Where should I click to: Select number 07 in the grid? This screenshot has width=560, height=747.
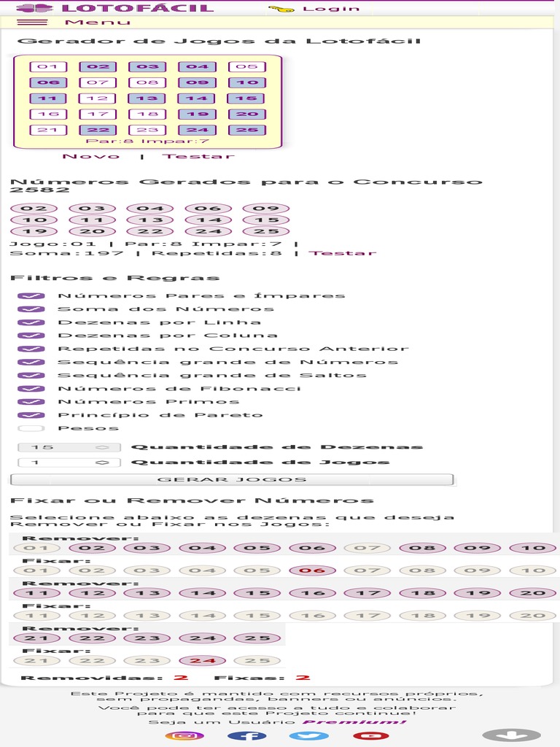coord(98,82)
